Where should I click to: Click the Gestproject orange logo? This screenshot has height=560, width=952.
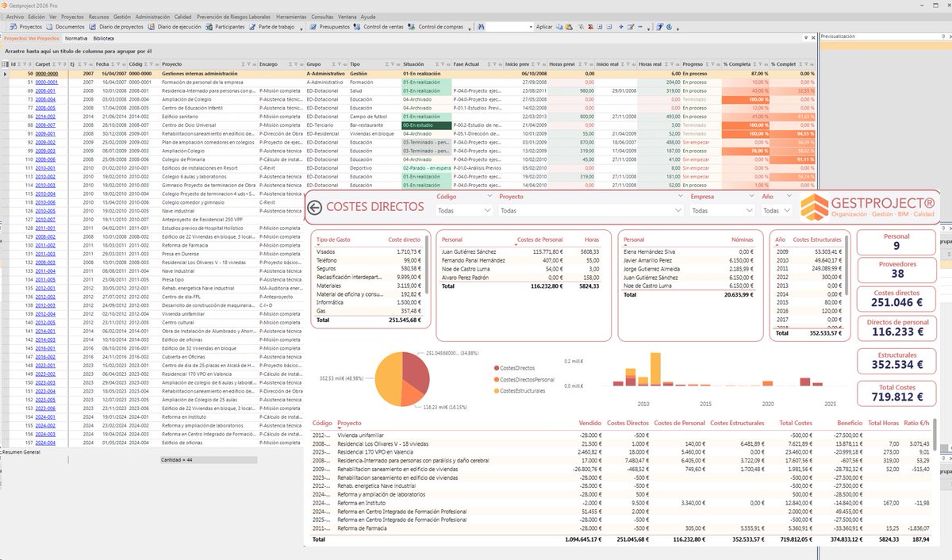(x=813, y=209)
